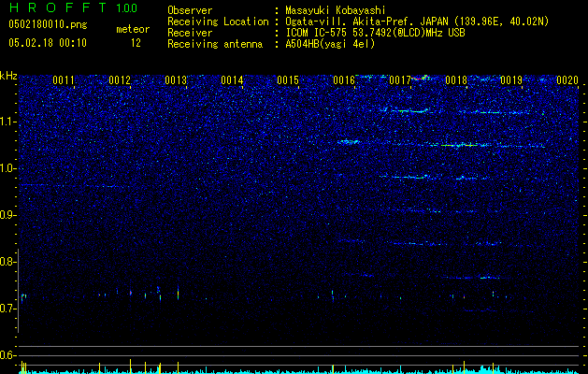Click the 0013 time marker
The width and height of the screenshot is (588, 374).
click(176, 80)
